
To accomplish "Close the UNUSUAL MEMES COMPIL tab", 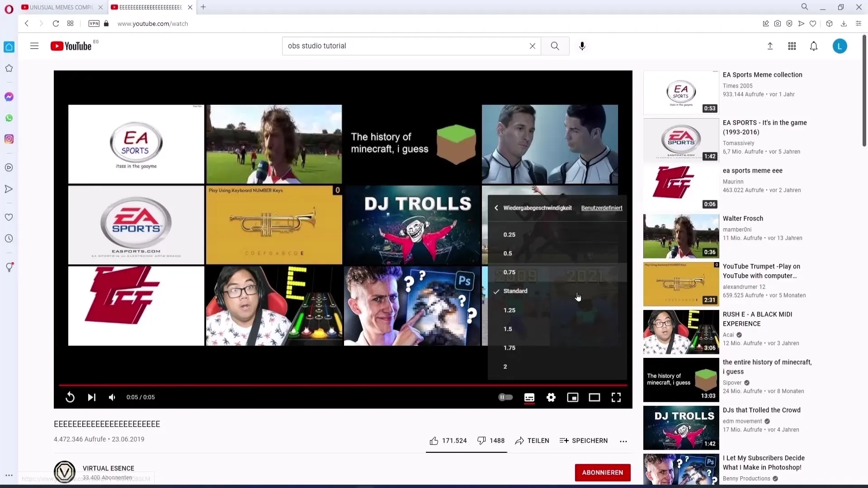I will tap(100, 7).
